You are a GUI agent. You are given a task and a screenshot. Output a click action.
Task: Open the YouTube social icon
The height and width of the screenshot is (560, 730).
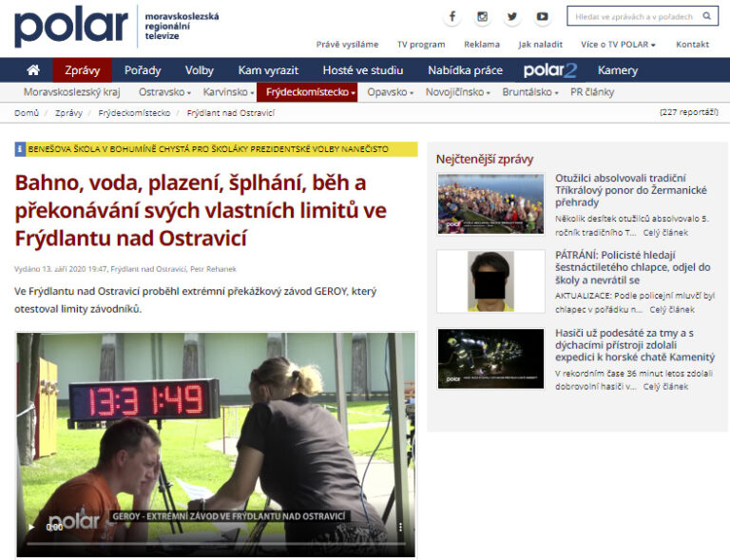point(542,17)
